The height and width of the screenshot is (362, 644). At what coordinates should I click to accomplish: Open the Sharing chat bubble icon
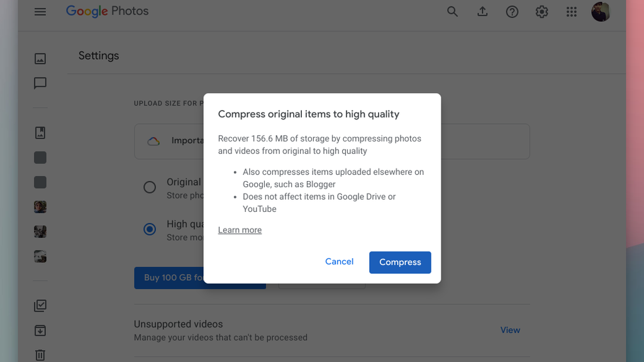click(40, 84)
